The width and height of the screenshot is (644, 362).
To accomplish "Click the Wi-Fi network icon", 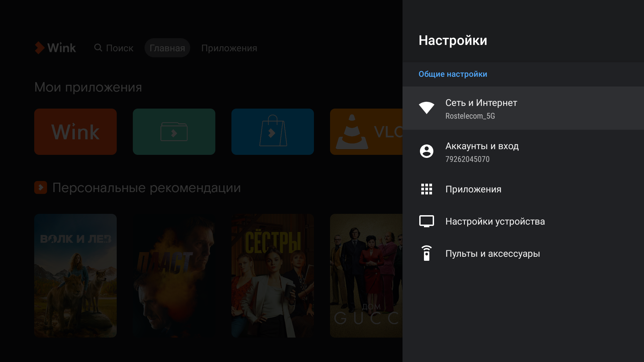I will pyautogui.click(x=426, y=108).
